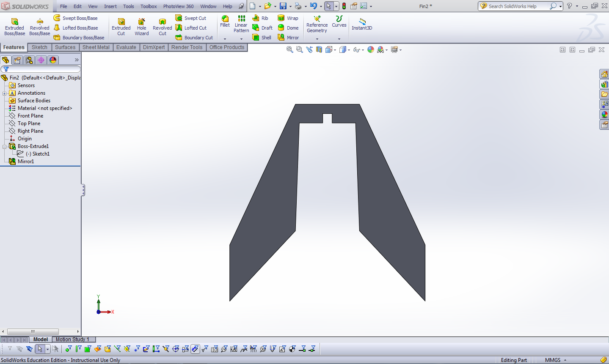Switch to the Previous View
609x364 pixels.
coord(309,49)
